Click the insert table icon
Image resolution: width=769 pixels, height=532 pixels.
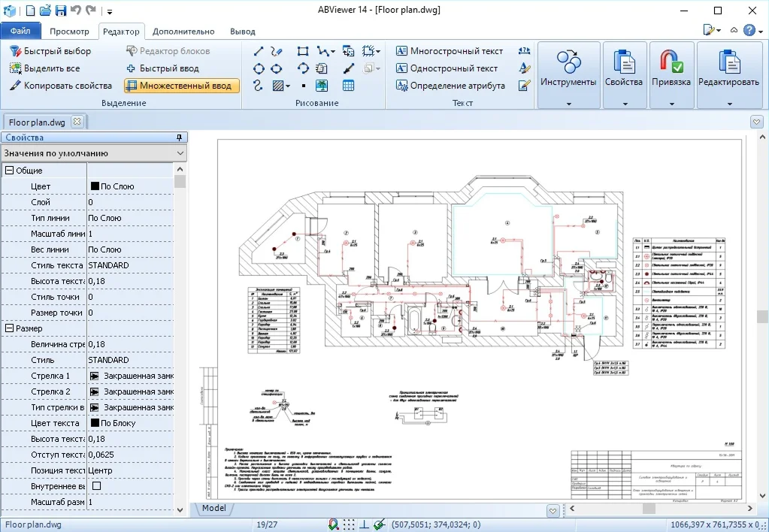click(349, 86)
